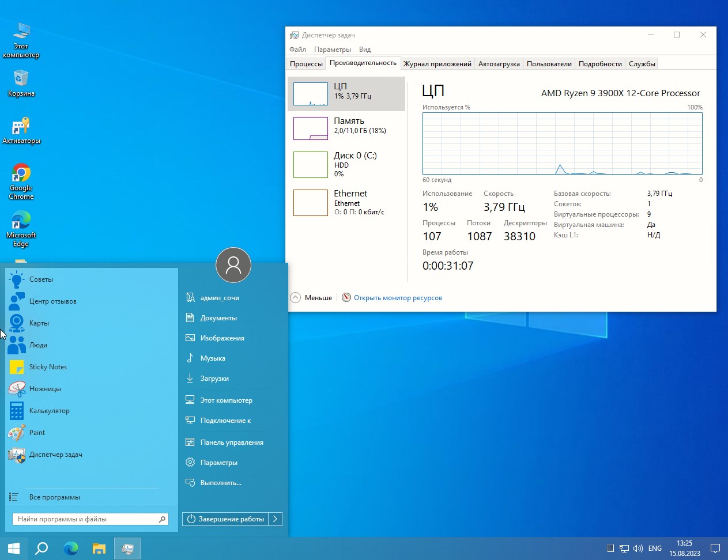728x560 pixels.
Task: Collapse details using the Меньше chevron
Action: [311, 297]
